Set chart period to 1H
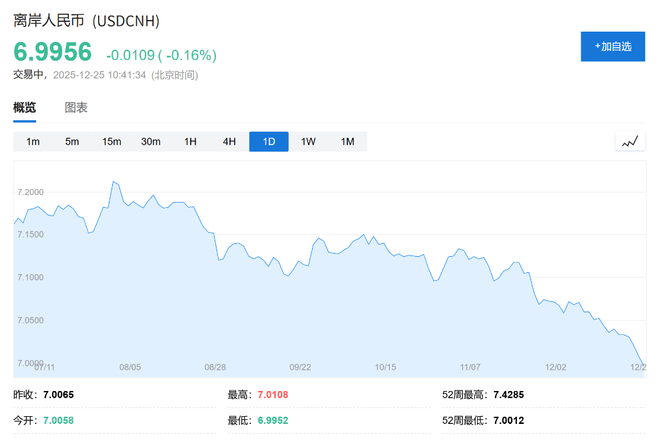 (x=190, y=142)
